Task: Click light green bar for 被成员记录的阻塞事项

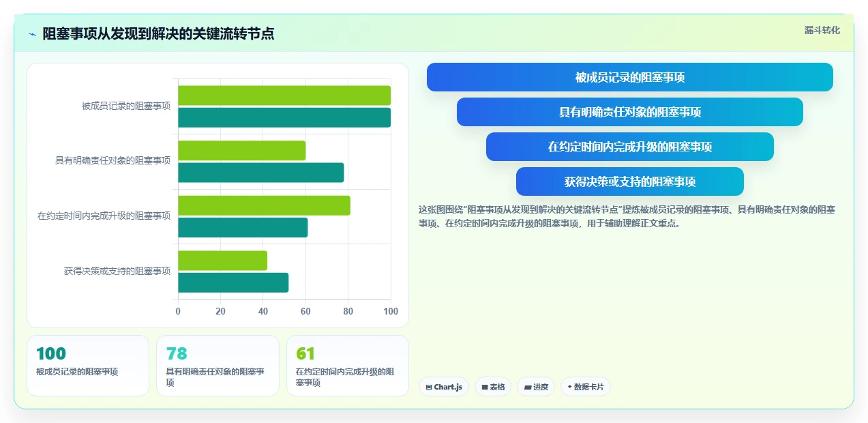Action: click(x=284, y=96)
